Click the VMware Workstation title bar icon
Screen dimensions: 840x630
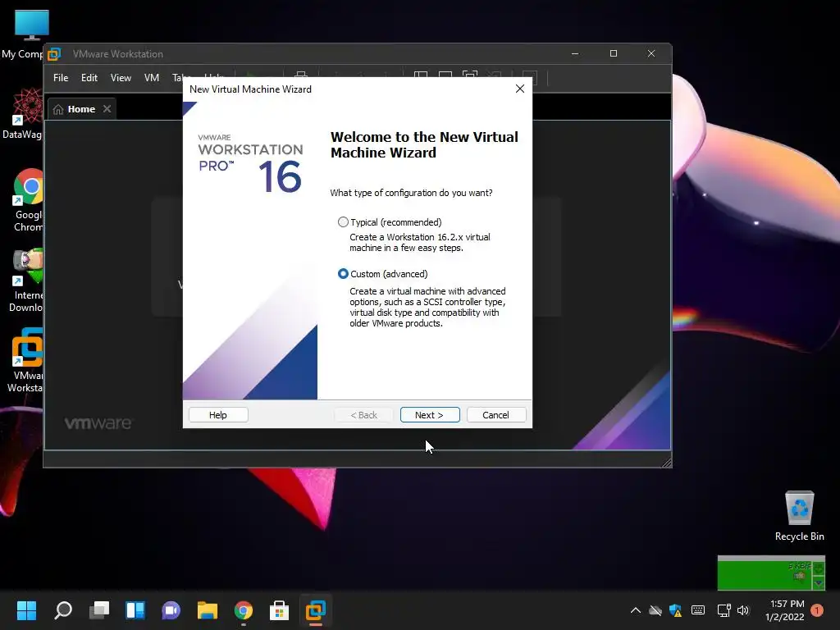pos(54,54)
